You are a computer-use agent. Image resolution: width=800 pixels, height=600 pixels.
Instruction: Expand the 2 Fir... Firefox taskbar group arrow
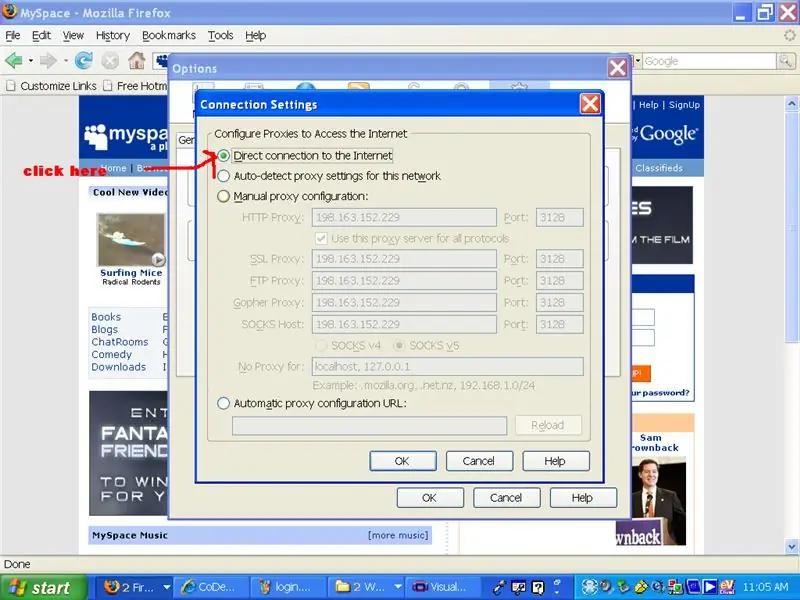[x=166, y=587]
